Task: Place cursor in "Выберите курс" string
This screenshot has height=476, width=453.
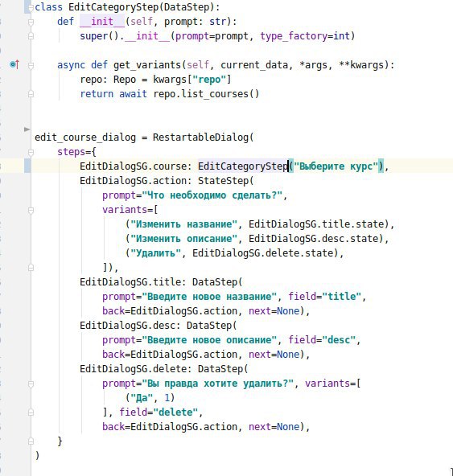Action: (336, 166)
